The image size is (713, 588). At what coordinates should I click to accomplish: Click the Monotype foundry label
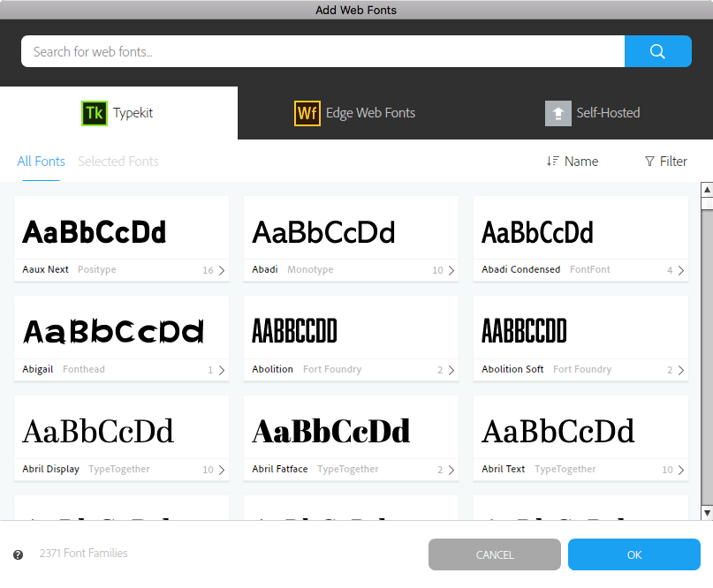coord(310,269)
